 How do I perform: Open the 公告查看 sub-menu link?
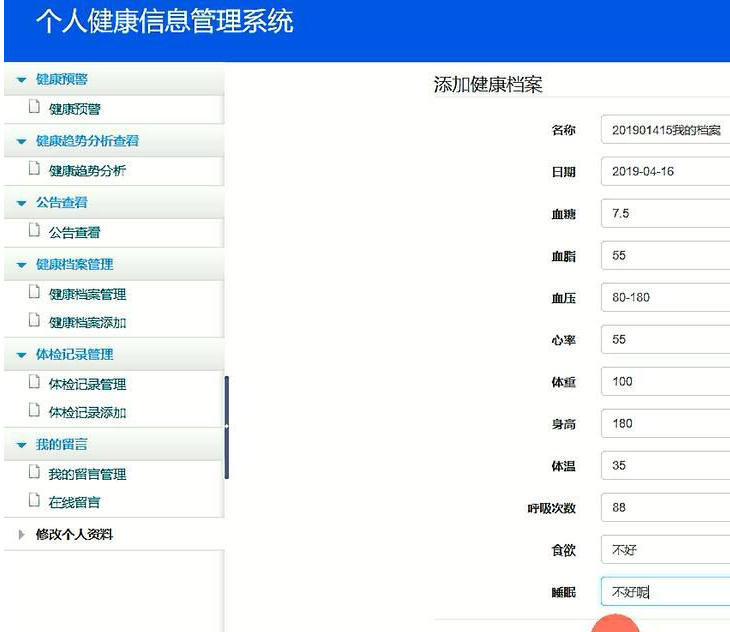(x=74, y=233)
